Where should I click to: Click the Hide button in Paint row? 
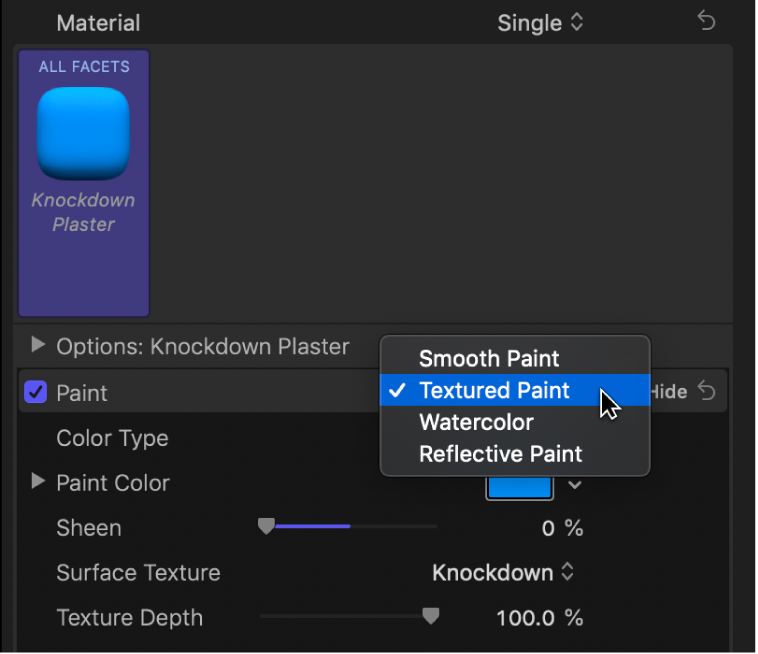[x=668, y=392]
